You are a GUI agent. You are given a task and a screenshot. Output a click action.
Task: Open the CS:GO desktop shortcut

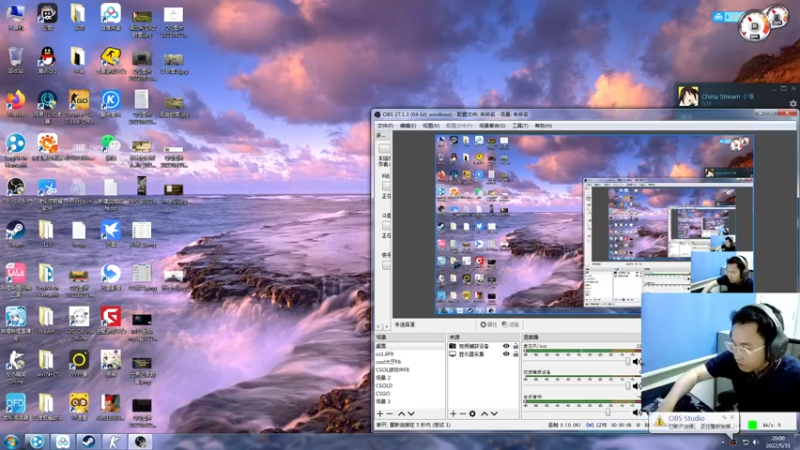click(x=79, y=107)
